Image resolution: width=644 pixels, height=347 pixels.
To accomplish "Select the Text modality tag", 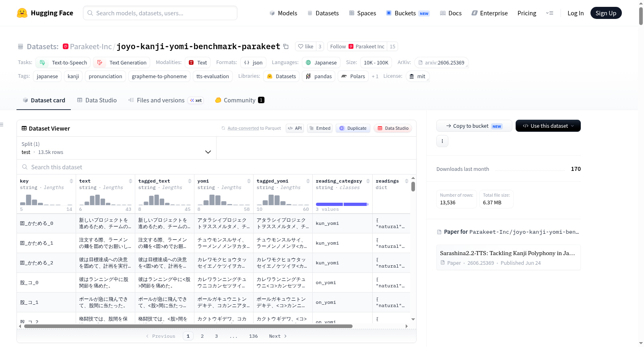I will tap(198, 62).
